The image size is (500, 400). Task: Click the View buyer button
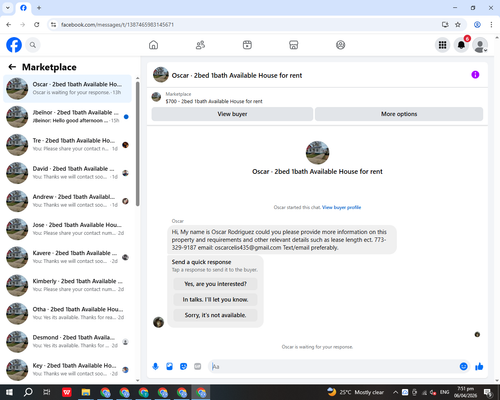point(232,114)
